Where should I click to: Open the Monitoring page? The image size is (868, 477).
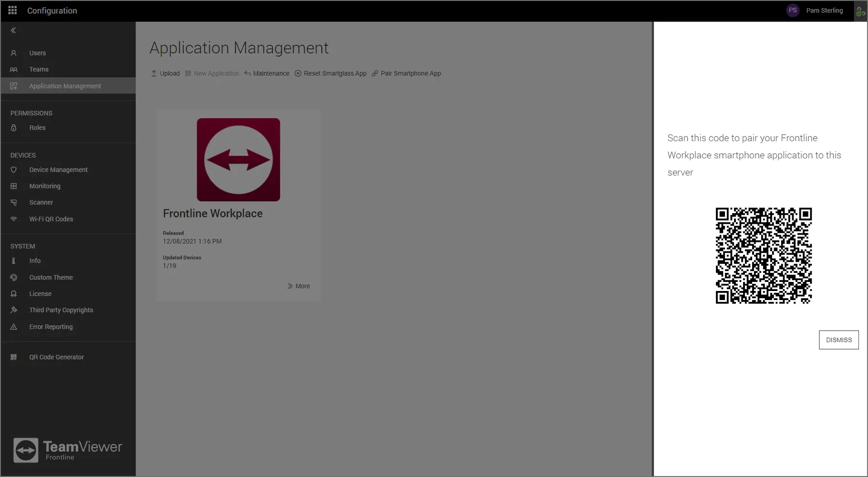[68, 186]
